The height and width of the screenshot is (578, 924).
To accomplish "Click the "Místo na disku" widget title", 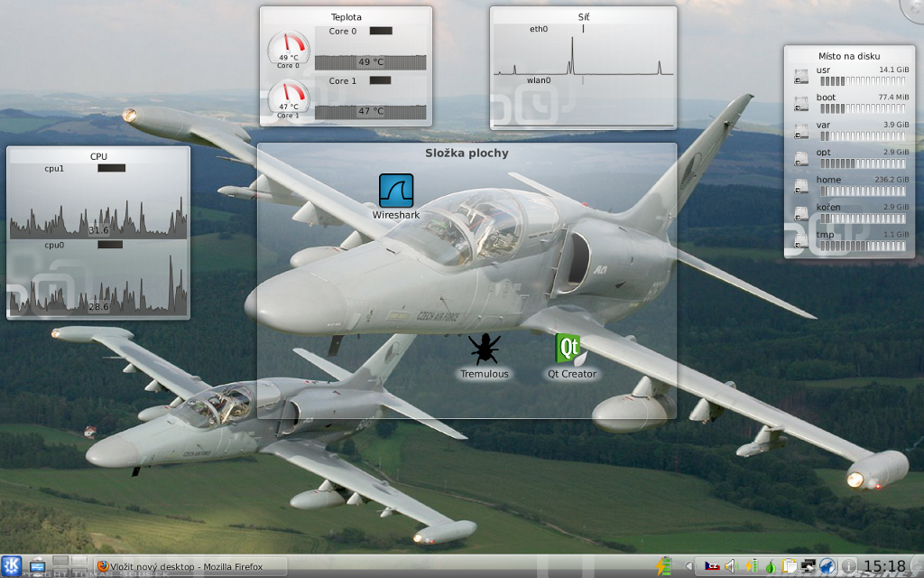I will pyautogui.click(x=849, y=56).
